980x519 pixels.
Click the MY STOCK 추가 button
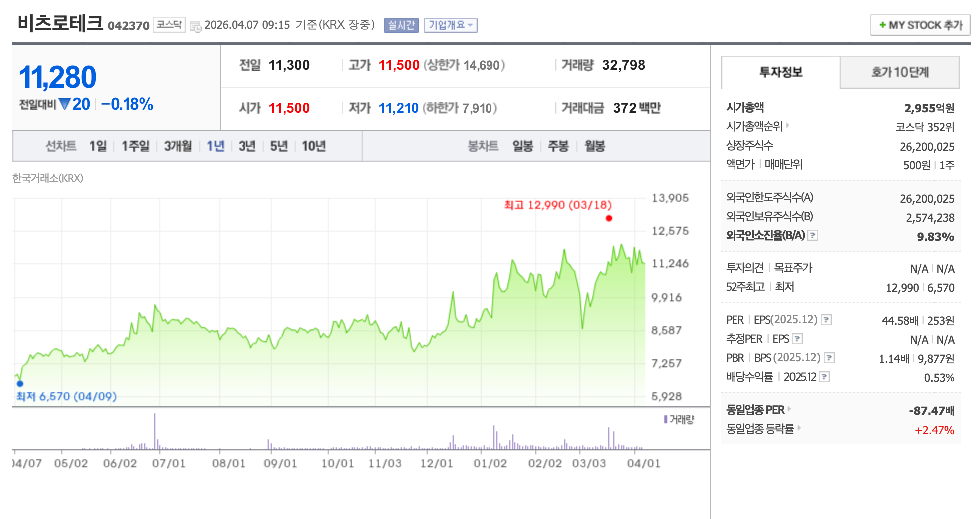(x=920, y=25)
